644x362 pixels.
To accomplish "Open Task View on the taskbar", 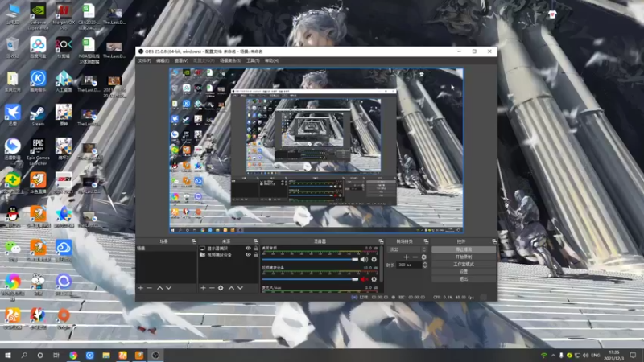I will tap(56, 355).
